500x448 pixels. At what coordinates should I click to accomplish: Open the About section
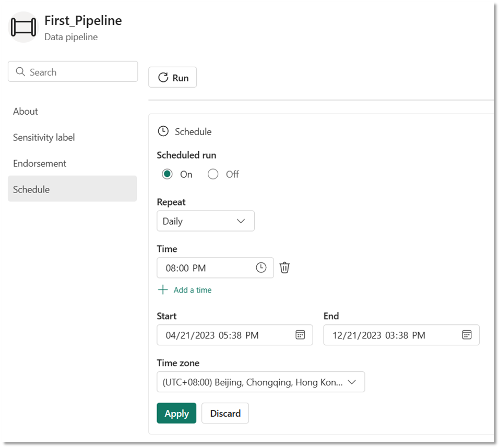(x=26, y=111)
